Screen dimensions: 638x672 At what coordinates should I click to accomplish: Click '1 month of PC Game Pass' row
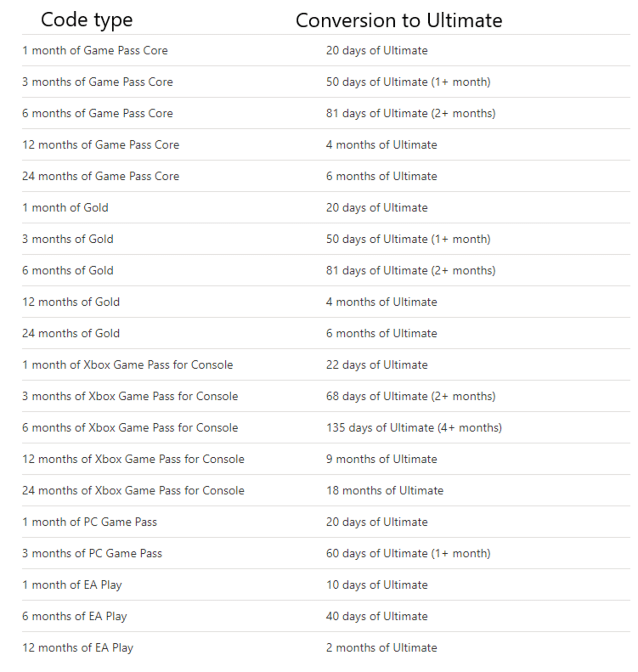319,518
